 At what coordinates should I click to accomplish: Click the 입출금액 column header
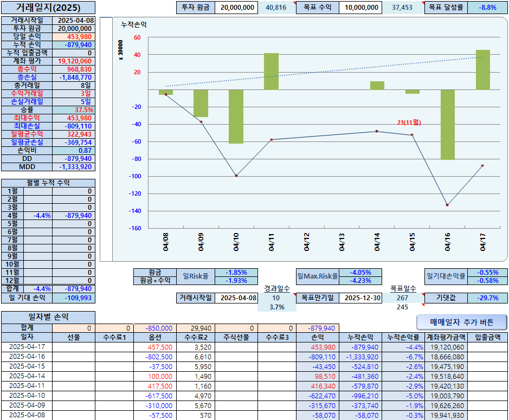[x=487, y=337]
